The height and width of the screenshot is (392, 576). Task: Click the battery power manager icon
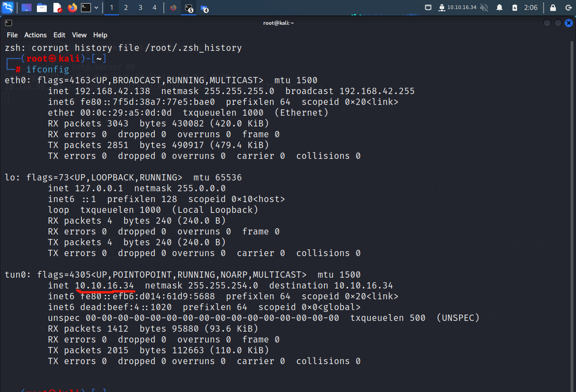pyautogui.click(x=515, y=8)
